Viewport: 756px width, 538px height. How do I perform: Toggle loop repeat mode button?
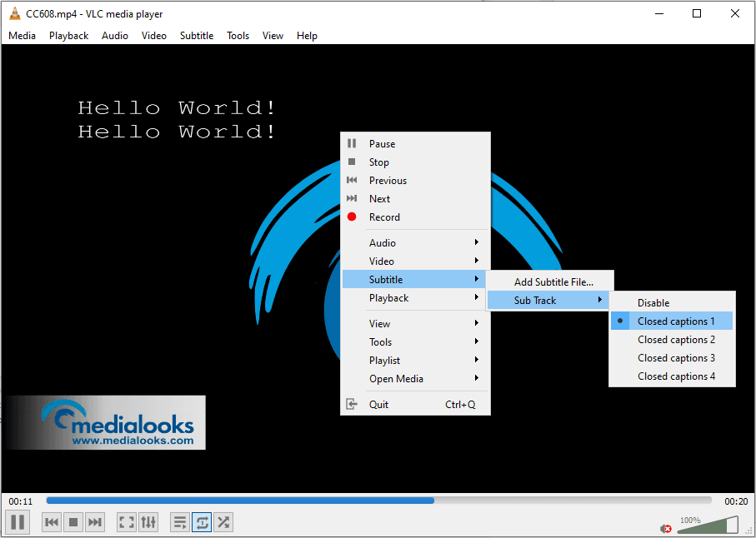click(x=202, y=522)
